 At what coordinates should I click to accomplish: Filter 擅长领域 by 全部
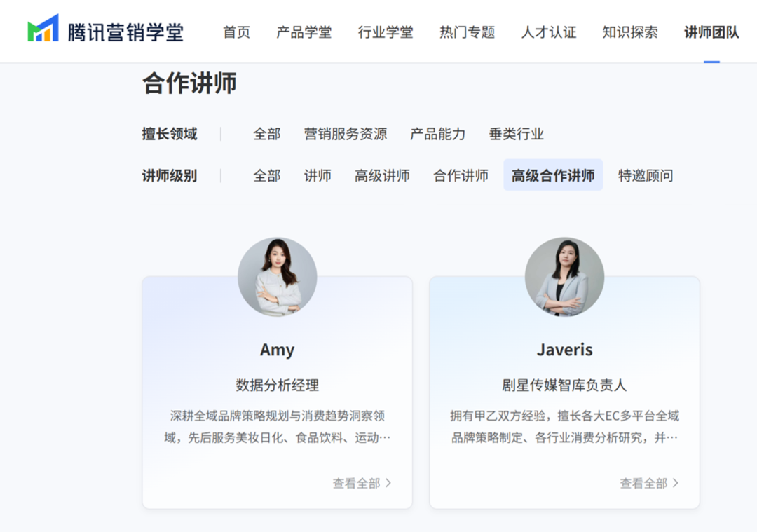coord(267,134)
